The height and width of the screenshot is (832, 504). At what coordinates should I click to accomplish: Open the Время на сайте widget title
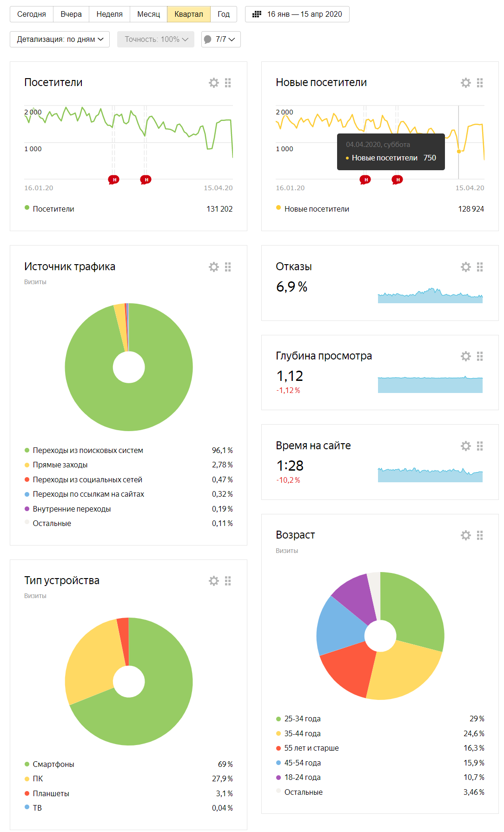coord(313,446)
